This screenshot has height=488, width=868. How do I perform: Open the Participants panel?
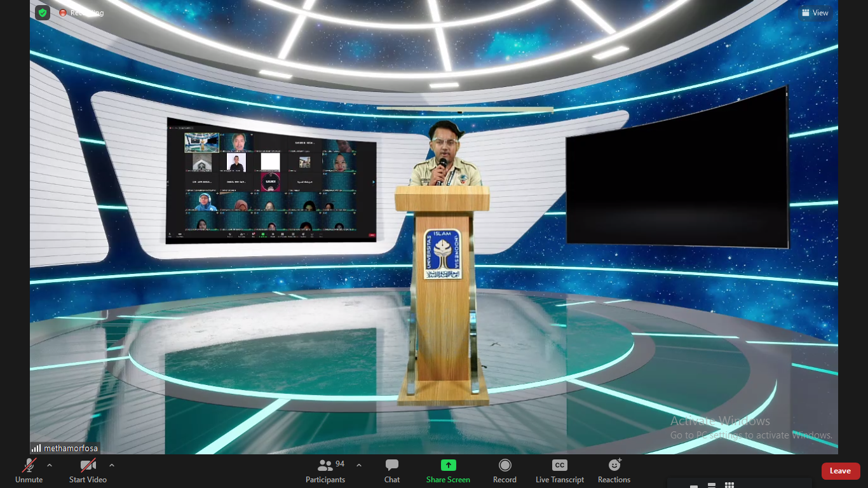325,471
